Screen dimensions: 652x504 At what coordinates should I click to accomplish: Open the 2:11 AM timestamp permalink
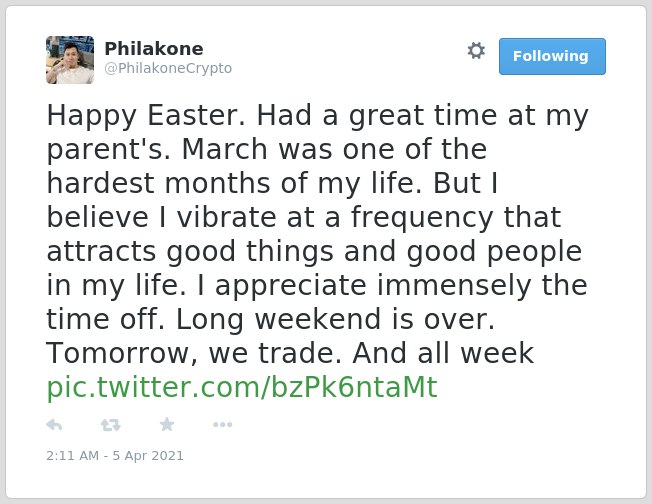pos(73,456)
